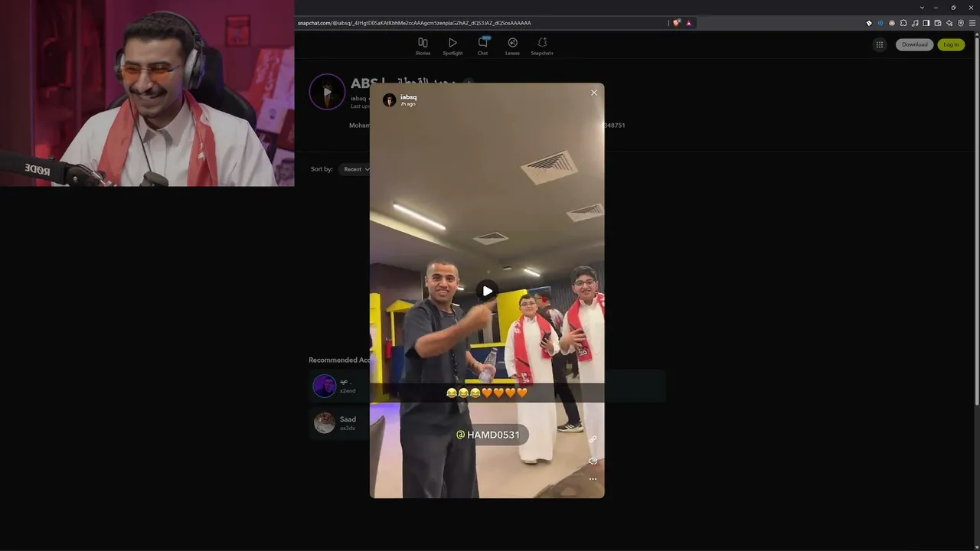Open the Spotlight tab
The height and width of the screenshot is (551, 980).
(x=452, y=46)
